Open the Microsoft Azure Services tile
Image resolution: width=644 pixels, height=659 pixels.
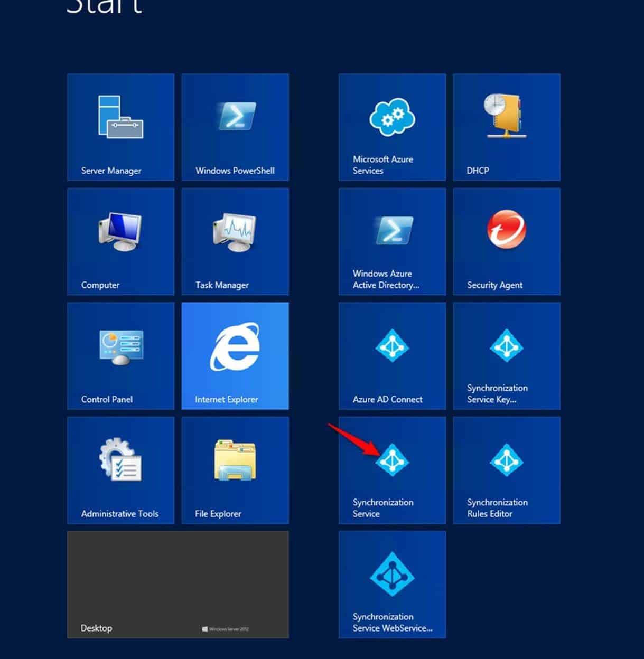tap(392, 127)
